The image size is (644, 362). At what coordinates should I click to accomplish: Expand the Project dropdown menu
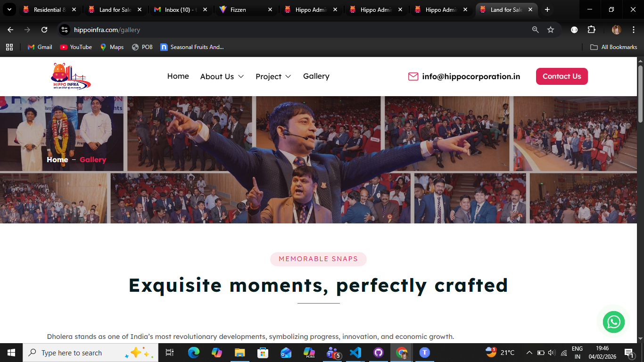pos(273,76)
